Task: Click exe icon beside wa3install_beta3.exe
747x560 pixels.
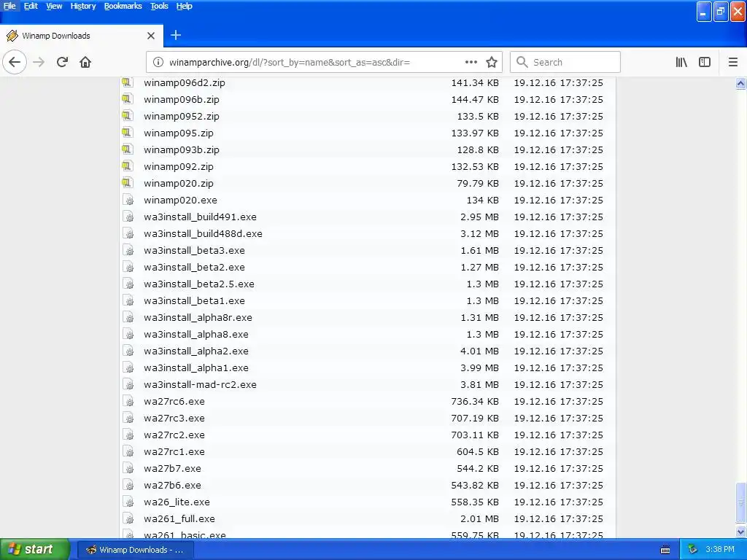Action: pos(128,250)
